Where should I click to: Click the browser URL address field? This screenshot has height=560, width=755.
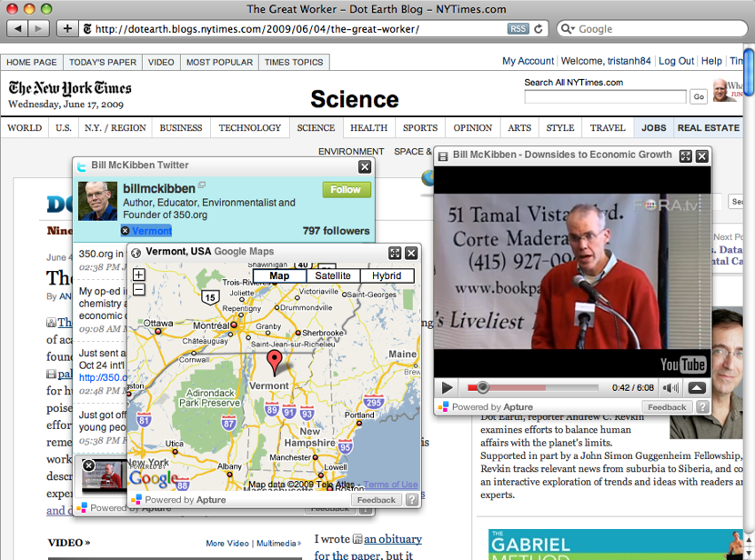tap(294, 29)
